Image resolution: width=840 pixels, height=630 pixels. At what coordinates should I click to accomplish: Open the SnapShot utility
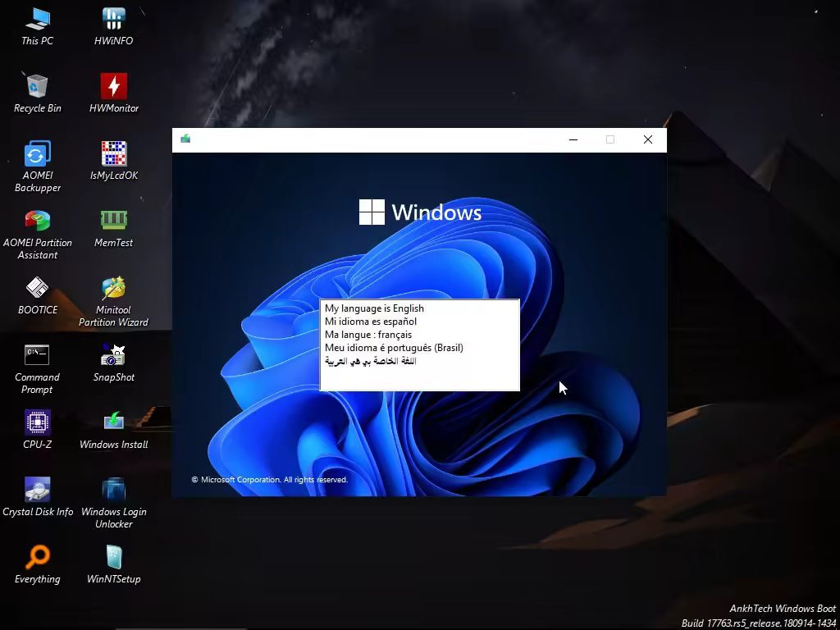[113, 354]
